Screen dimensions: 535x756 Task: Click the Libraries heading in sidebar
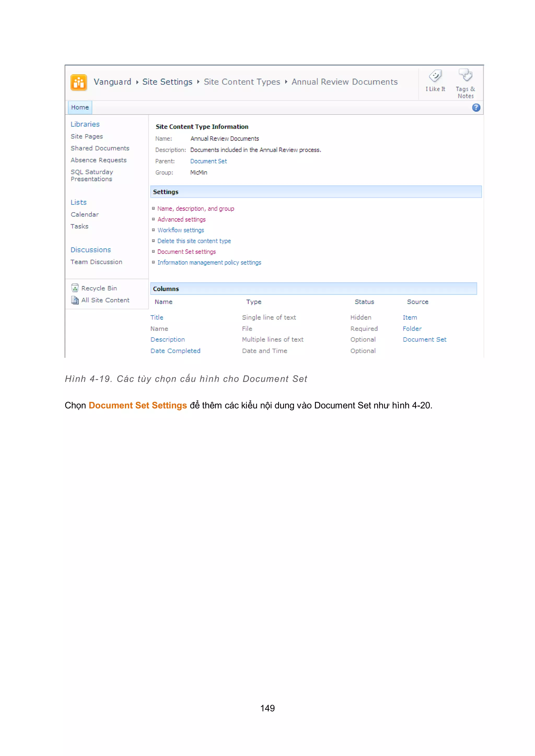tap(85, 125)
